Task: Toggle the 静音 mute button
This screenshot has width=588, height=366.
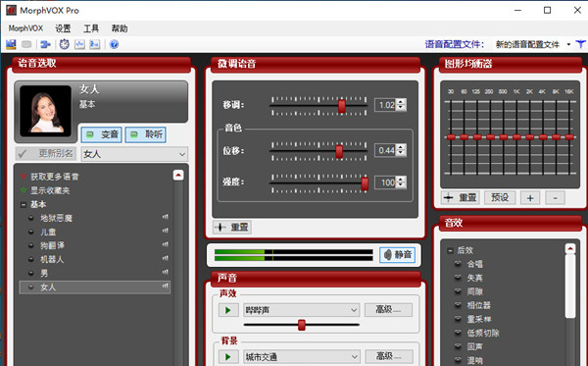Action: tap(398, 255)
